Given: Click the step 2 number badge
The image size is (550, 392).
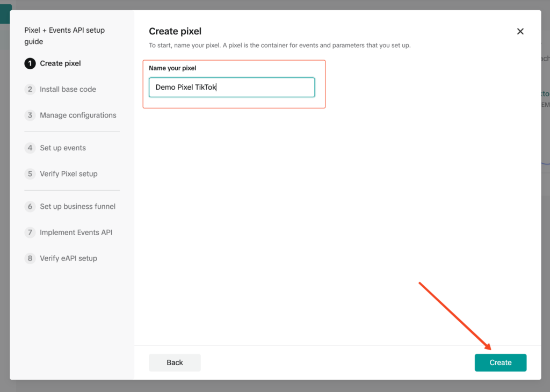Looking at the screenshot, I should 30,90.
